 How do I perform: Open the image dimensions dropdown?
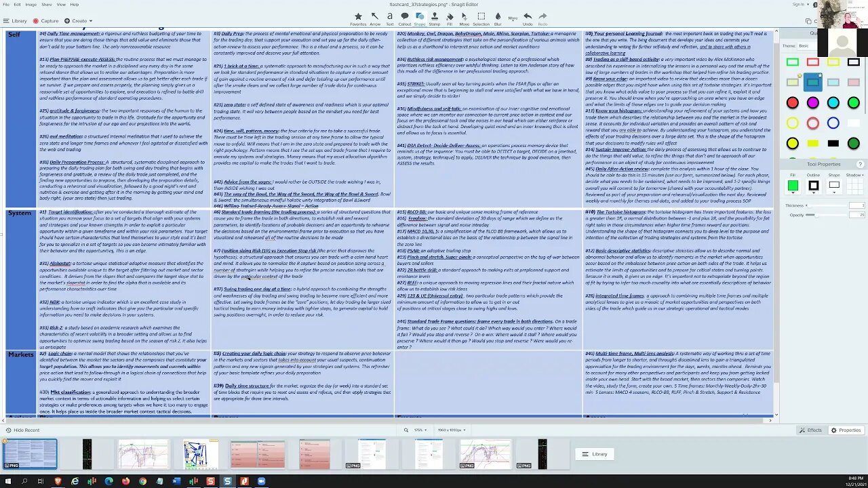[x=450, y=430]
